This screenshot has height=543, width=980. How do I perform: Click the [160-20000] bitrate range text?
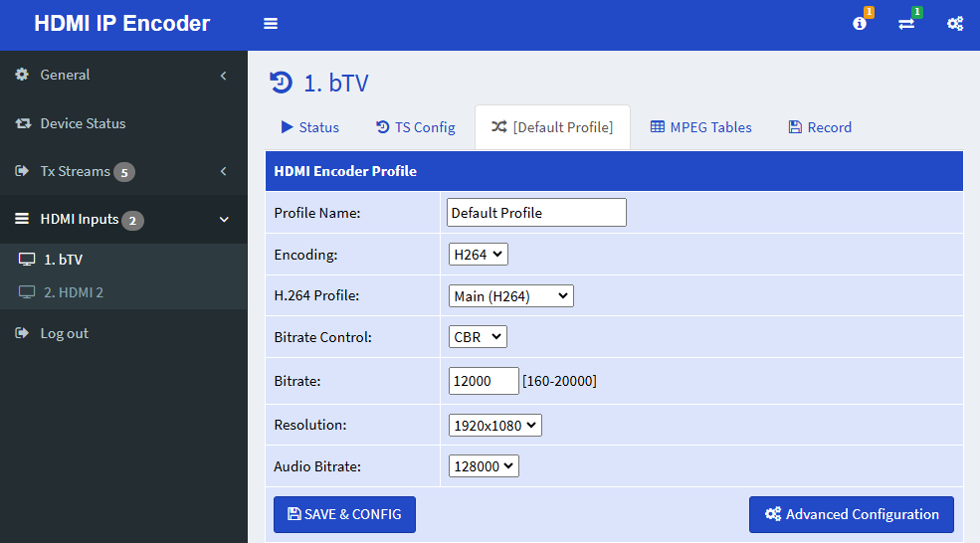559,381
